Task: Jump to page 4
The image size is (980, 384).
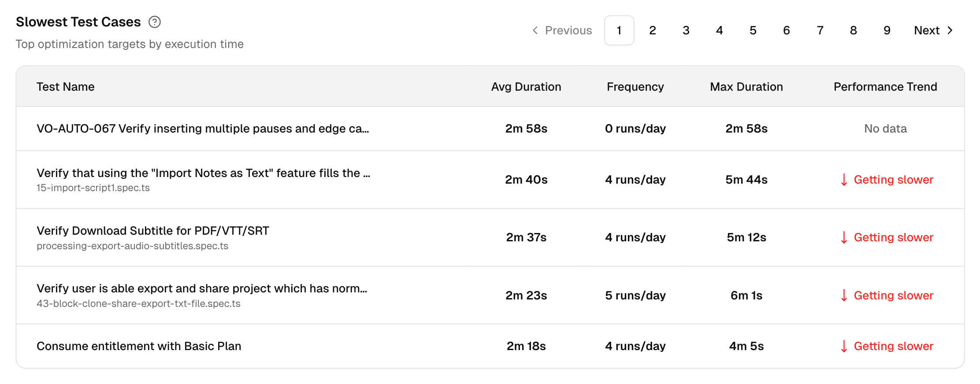Action: point(720,30)
